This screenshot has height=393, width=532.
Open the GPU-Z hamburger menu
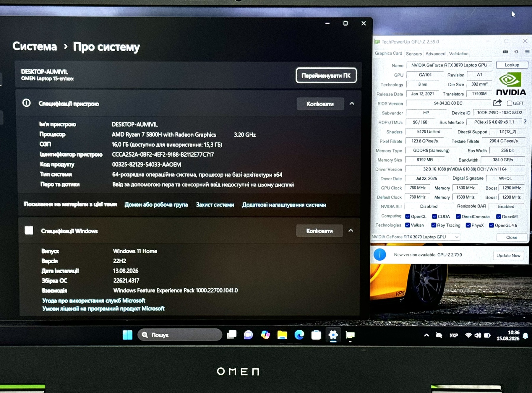pos(527,52)
